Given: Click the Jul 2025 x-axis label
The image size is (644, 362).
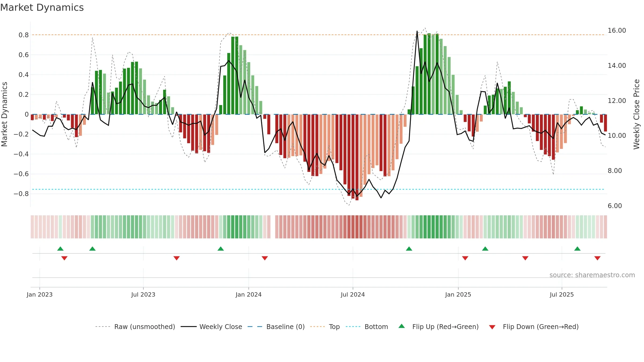Looking at the screenshot, I should 562,294.
